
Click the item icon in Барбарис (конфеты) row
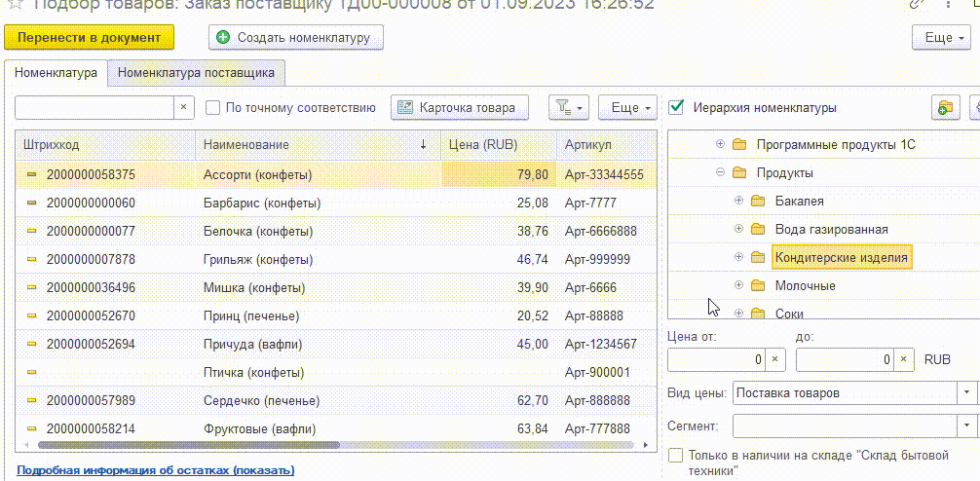(32, 203)
